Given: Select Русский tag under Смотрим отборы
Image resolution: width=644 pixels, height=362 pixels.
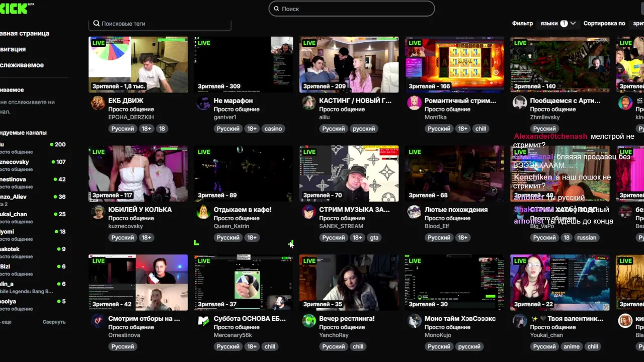Looking at the screenshot, I should (123, 346).
